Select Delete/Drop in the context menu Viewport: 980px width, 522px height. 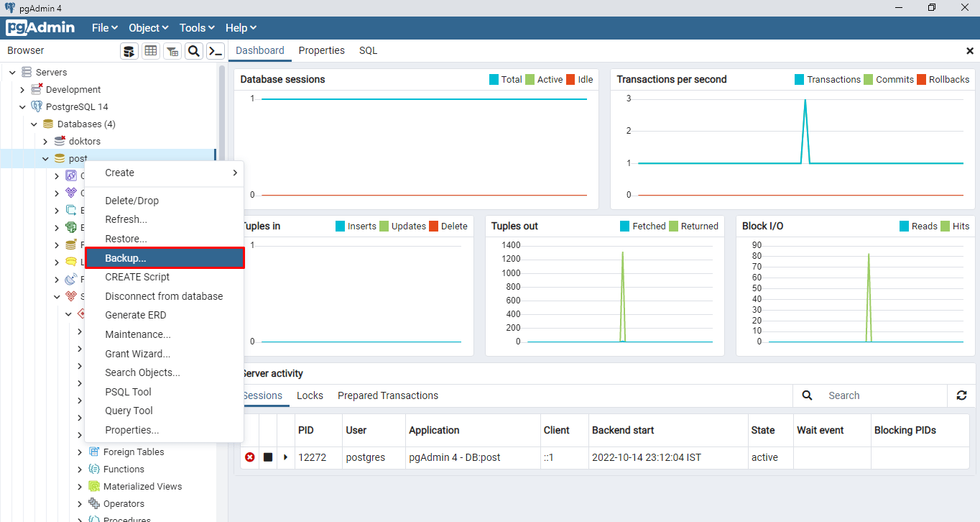[x=165, y=201]
